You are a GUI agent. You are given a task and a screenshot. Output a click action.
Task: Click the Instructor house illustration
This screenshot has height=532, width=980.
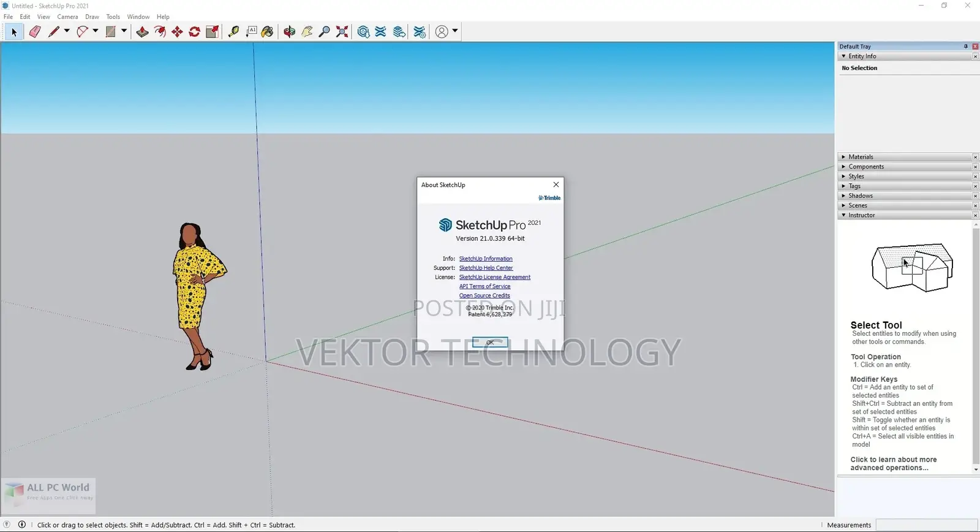click(912, 267)
